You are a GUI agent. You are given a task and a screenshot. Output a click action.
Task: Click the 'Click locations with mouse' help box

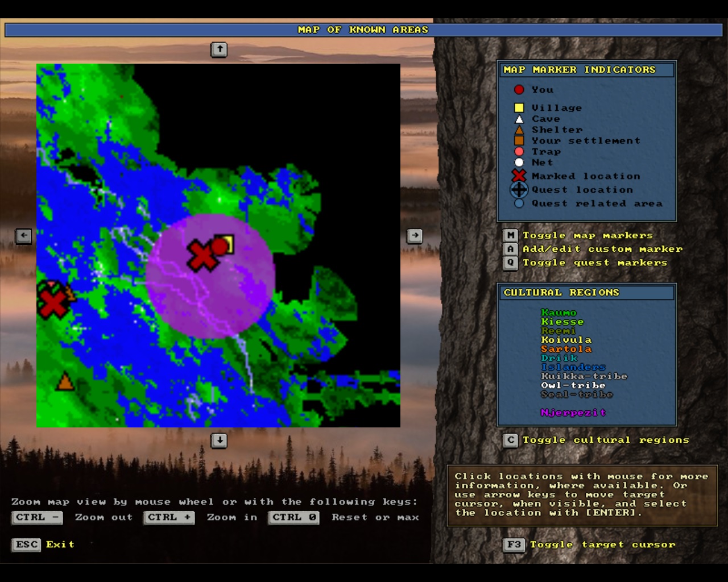coord(582,495)
